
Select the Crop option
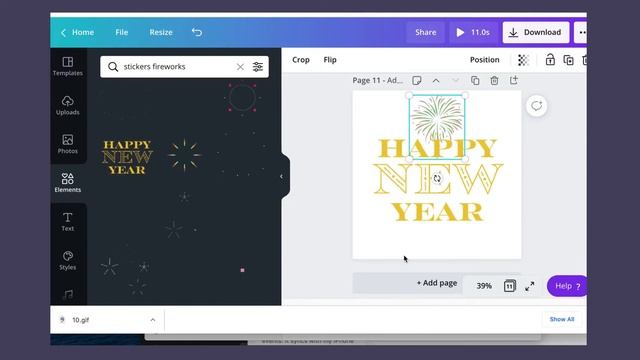point(301,60)
